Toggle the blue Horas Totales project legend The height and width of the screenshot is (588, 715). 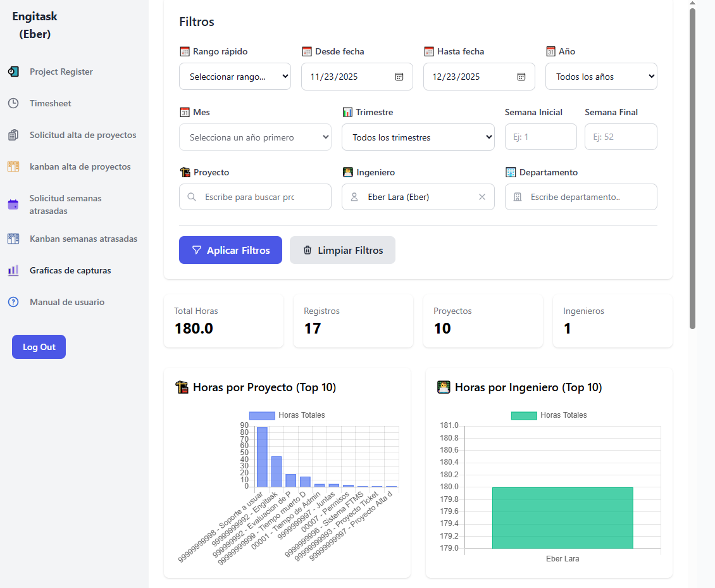coord(262,415)
